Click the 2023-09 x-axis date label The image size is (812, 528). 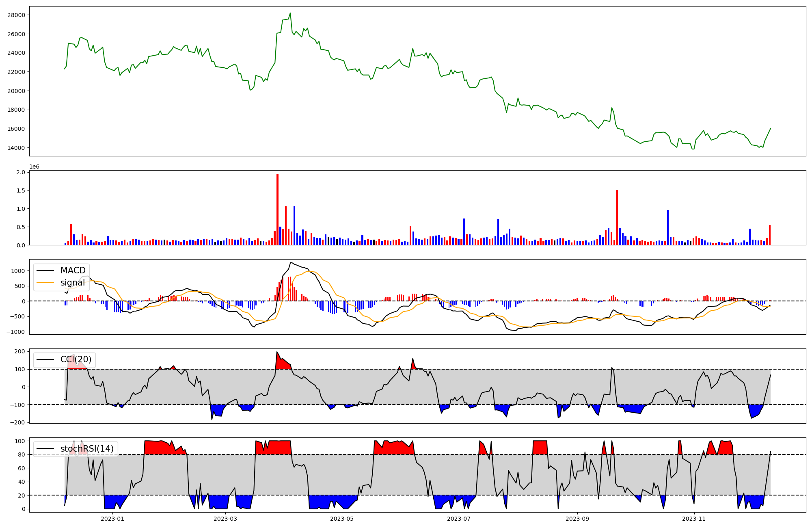tap(577, 519)
